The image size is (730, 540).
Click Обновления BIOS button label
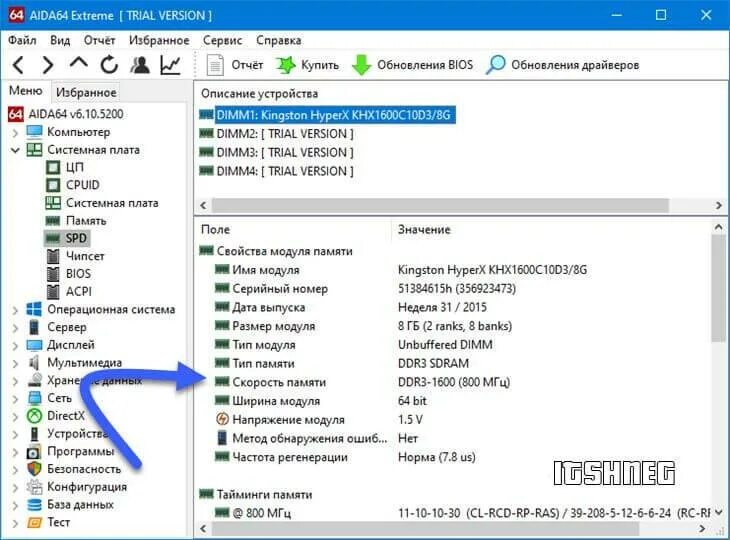coord(425,65)
